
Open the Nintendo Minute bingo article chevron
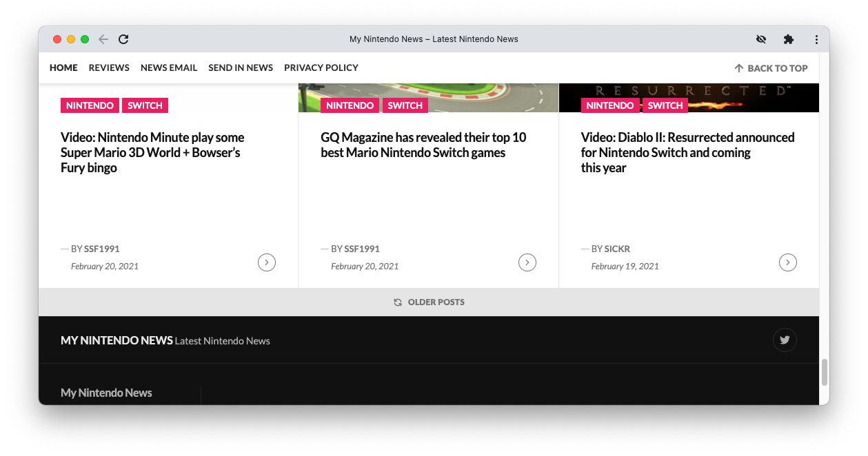pyautogui.click(x=267, y=262)
